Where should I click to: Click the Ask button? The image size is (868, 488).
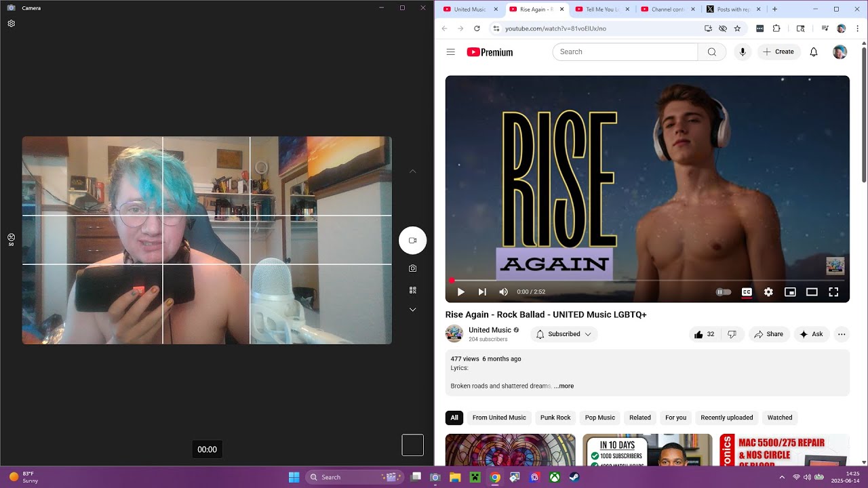(x=811, y=334)
